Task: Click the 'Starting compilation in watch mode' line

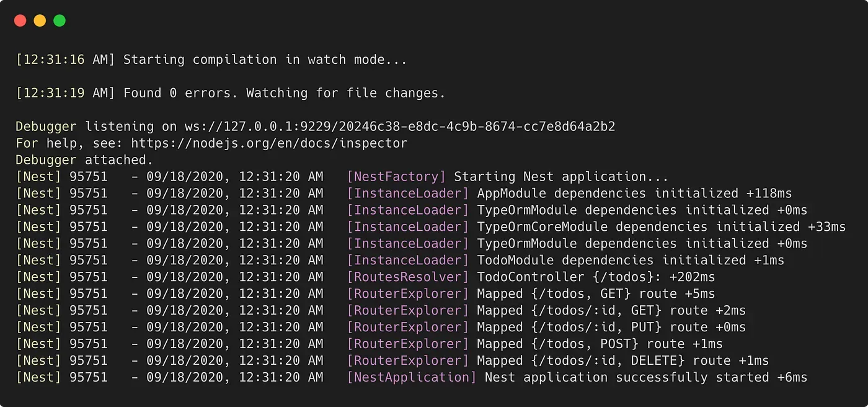Action: tap(211, 60)
